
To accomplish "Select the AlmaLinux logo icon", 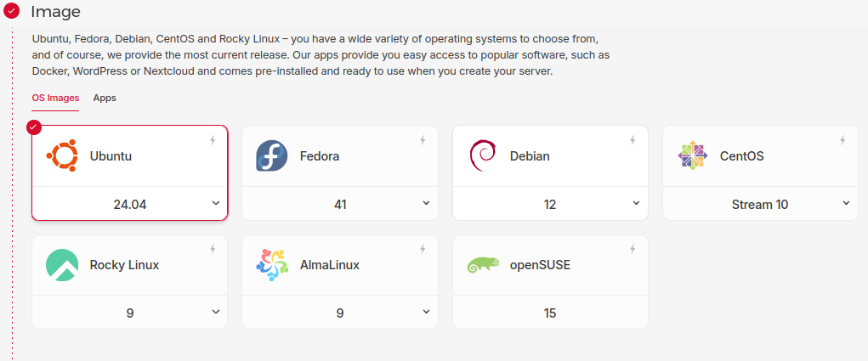I will coord(272,265).
